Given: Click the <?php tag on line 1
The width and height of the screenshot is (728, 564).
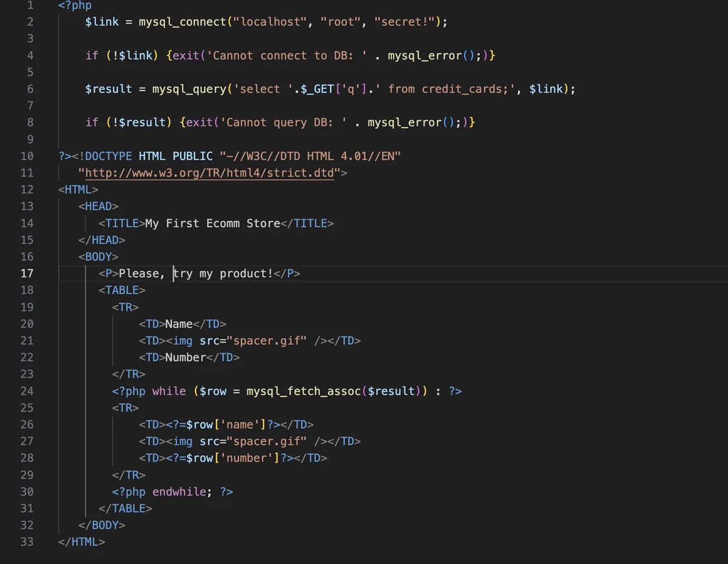Looking at the screenshot, I should (75, 5).
